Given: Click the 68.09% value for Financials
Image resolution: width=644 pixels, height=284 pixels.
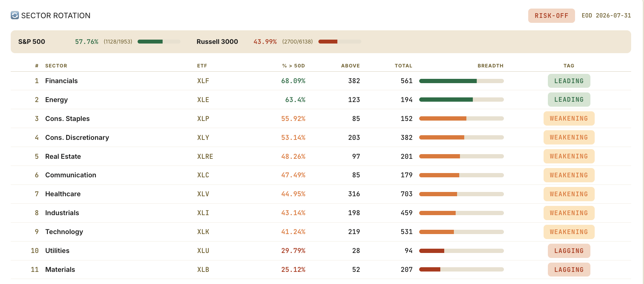Looking at the screenshot, I should coord(293,81).
